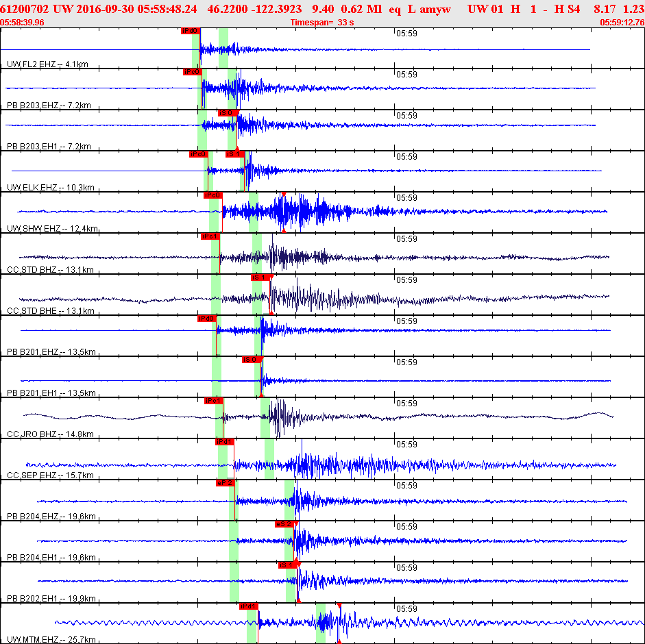The height and width of the screenshot is (644, 645).
Task: Select the iS 1 pick flag on PB.B202 EH1
Action: click(287, 565)
